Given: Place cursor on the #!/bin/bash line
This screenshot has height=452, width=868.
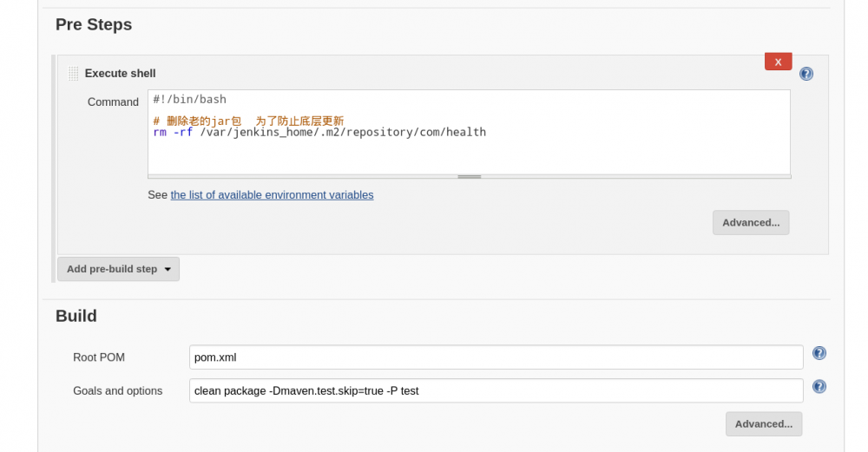Looking at the screenshot, I should point(190,100).
